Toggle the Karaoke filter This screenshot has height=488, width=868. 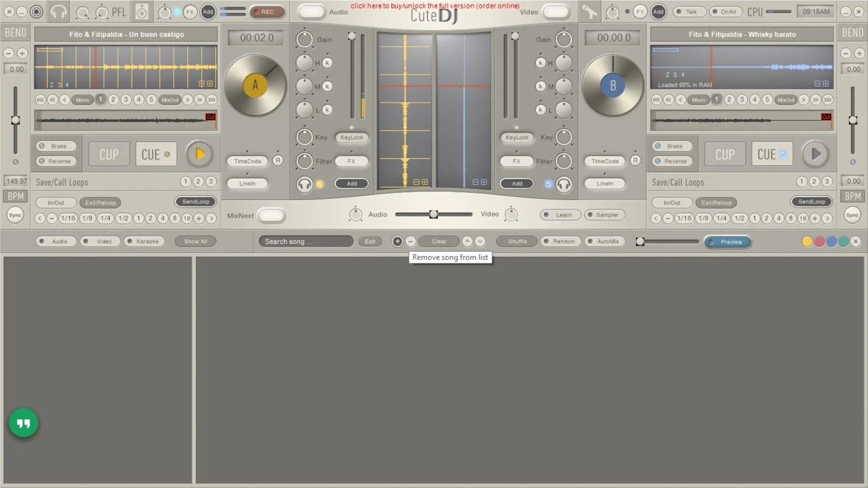[x=145, y=242]
